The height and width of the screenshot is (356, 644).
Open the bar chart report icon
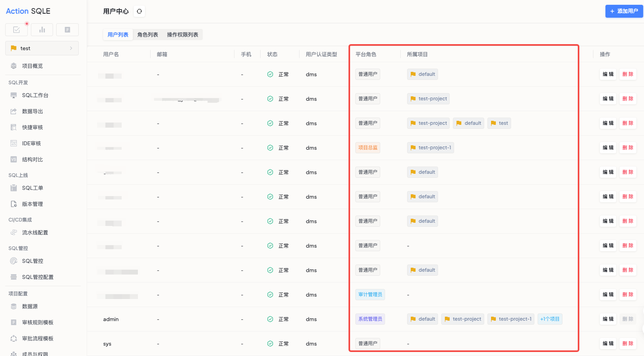[42, 30]
